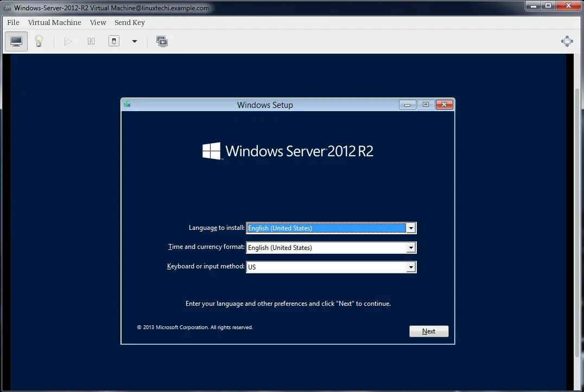This screenshot has width=584, height=392.
Task: Show virtual hardware details lightbulb icon
Action: [x=39, y=41]
